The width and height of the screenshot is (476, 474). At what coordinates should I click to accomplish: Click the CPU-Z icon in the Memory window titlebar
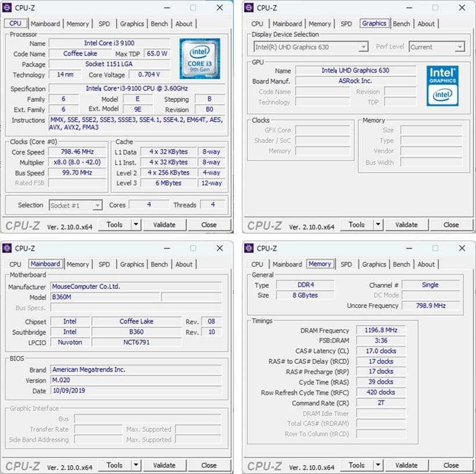tap(250, 248)
